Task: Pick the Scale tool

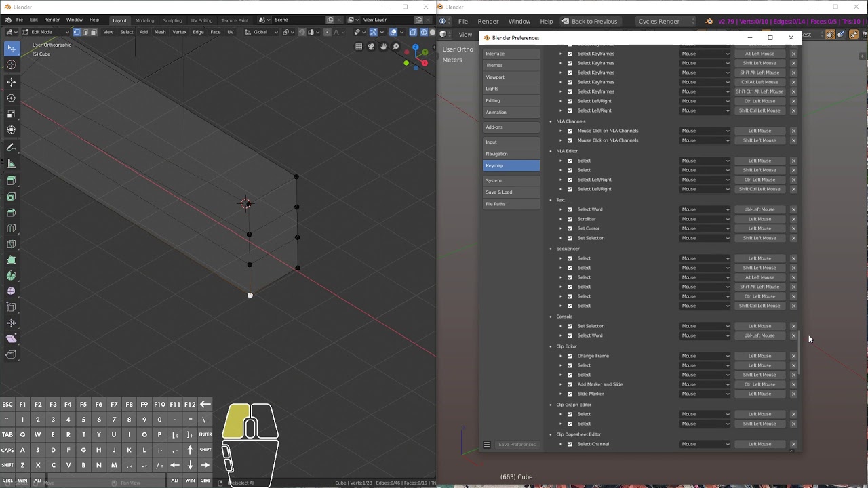Action: tap(12, 114)
